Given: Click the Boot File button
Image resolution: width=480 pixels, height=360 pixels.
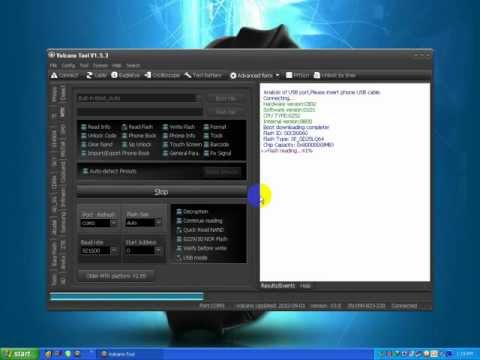Looking at the screenshot, I should pos(226,99).
